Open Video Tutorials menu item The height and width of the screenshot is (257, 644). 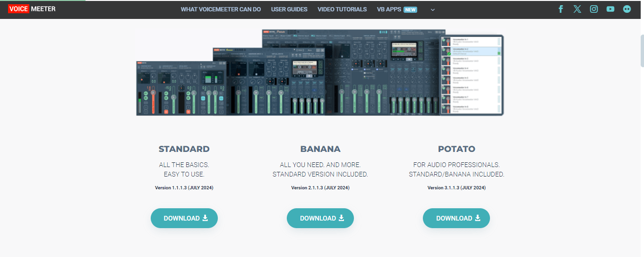342,9
